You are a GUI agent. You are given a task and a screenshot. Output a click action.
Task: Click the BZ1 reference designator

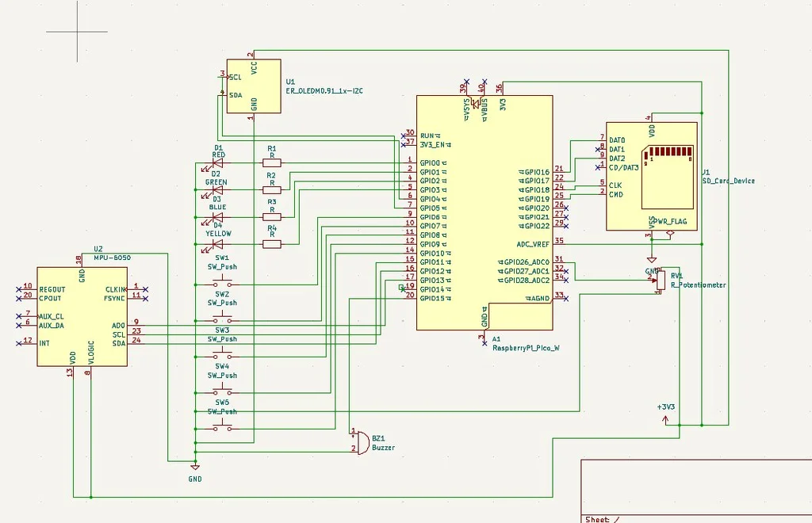pos(378,439)
